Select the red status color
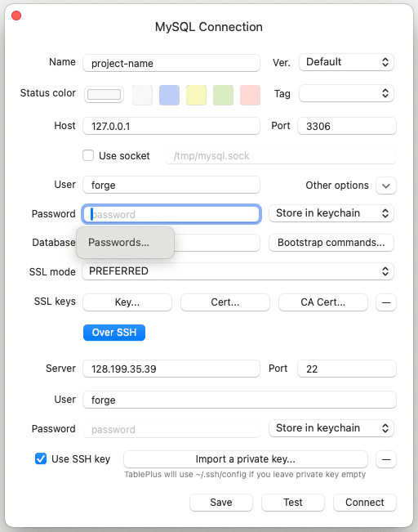The height and width of the screenshot is (532, 418). pyautogui.click(x=250, y=95)
